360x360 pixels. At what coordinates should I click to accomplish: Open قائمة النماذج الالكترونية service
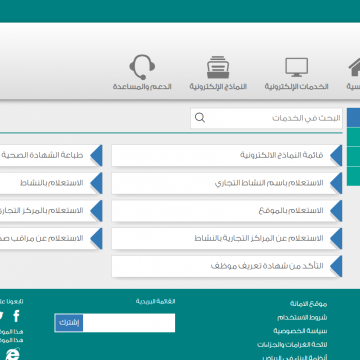[227, 155]
